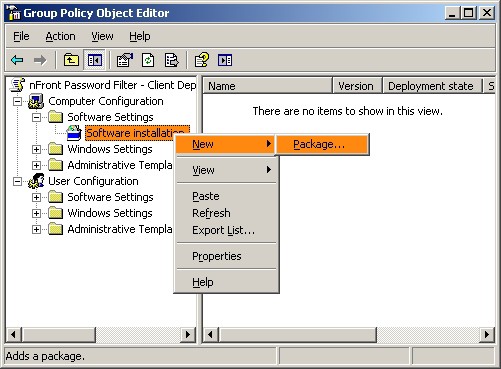The height and width of the screenshot is (369, 501).
Task: Select the User Configuration label
Action: click(93, 181)
